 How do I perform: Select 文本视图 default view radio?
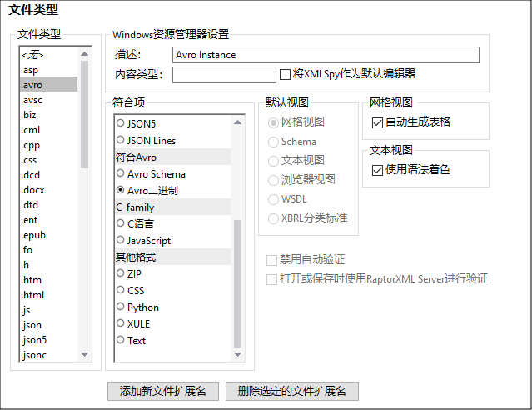(x=273, y=161)
